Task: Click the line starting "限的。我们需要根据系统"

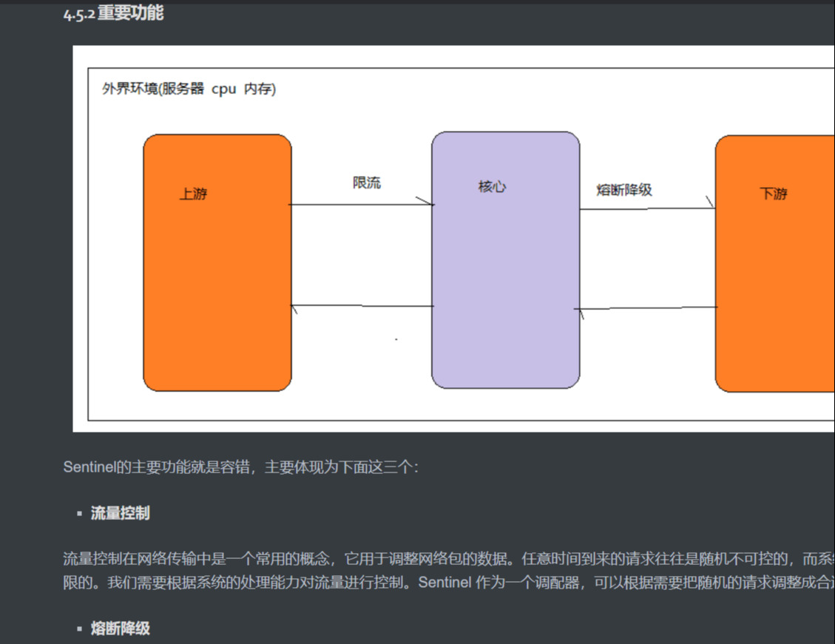Action: (x=449, y=582)
